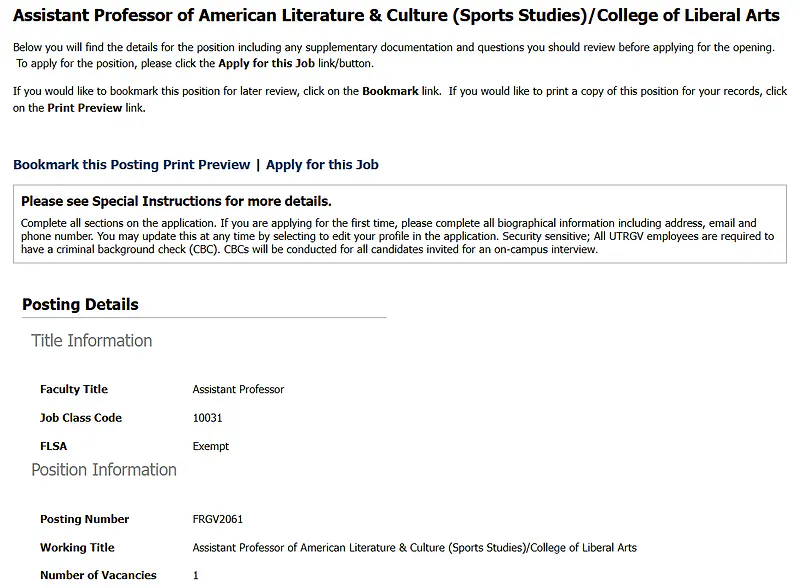The width and height of the screenshot is (800, 588).
Task: Click the Posting Details heading
Action: [x=80, y=305]
